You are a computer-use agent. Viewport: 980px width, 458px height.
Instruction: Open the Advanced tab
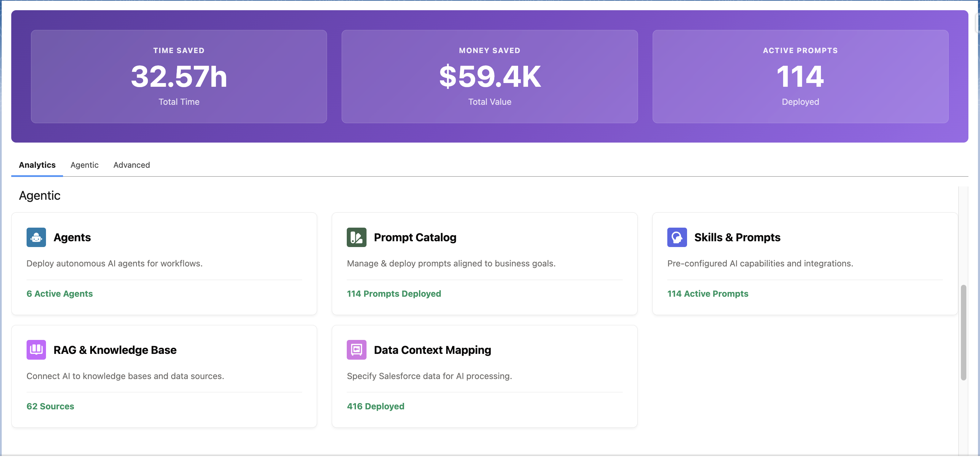pyautogui.click(x=131, y=165)
